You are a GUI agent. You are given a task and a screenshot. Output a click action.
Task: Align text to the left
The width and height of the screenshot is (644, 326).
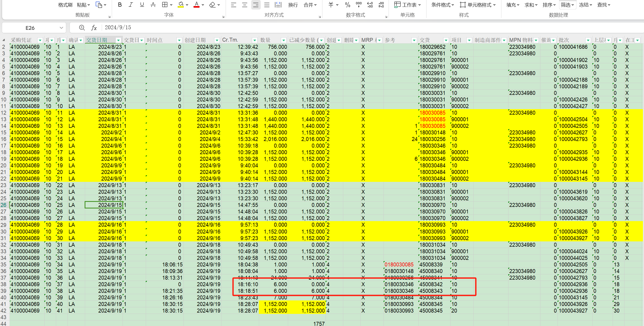click(x=234, y=5)
